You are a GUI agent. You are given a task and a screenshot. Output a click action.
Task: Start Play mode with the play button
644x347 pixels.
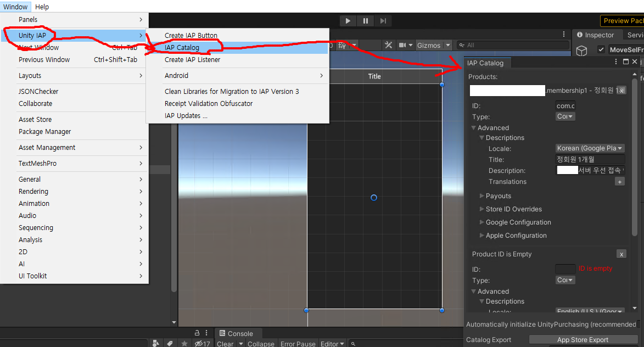tap(348, 21)
